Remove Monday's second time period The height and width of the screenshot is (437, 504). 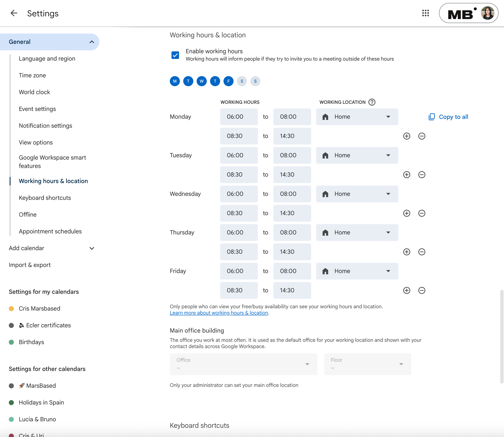(422, 136)
